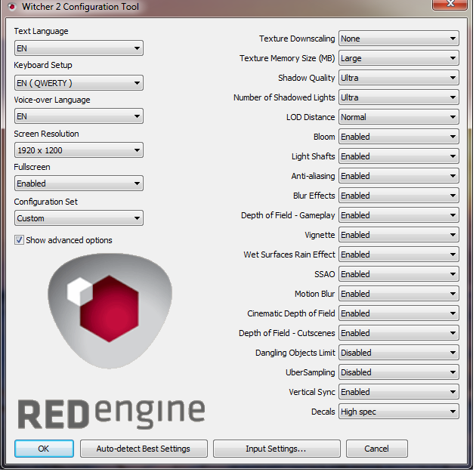476x472 pixels.
Task: Open the Light Shafts dropdown
Action: click(x=399, y=156)
